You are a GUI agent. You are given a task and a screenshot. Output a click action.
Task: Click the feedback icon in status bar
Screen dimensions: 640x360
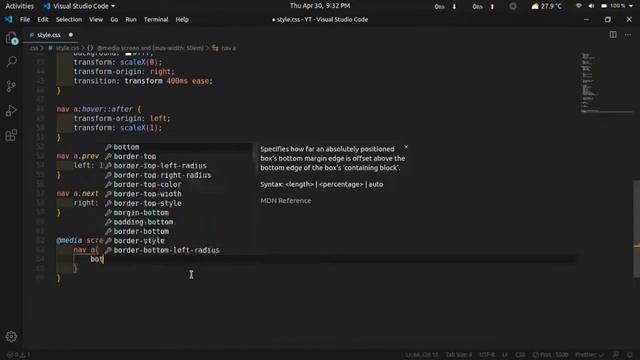[x=616, y=355]
